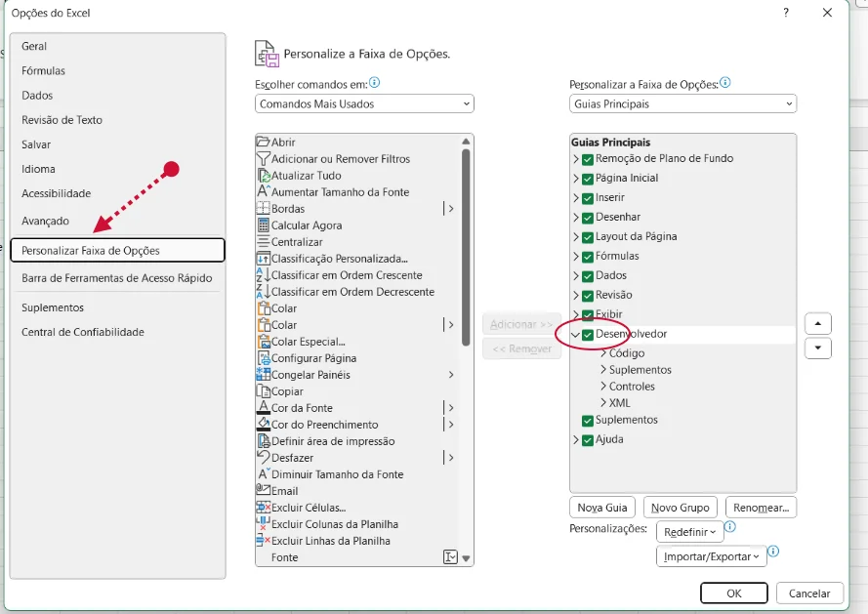Open the Comandos Mais Usados dropdown
The width and height of the screenshot is (868, 614).
(364, 103)
